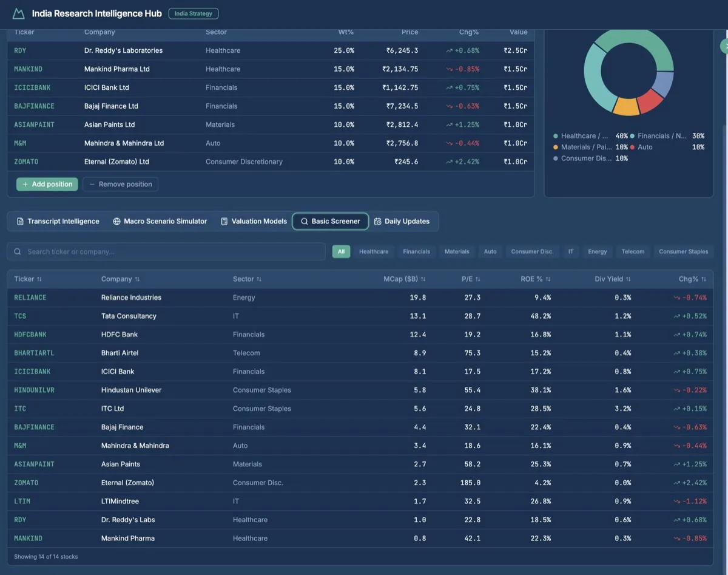The height and width of the screenshot is (575, 728).
Task: Switch to the Valuation Models tab
Action: (254, 222)
